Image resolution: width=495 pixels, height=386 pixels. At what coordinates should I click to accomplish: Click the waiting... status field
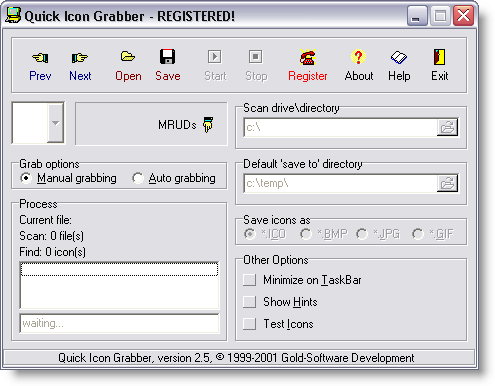click(119, 323)
